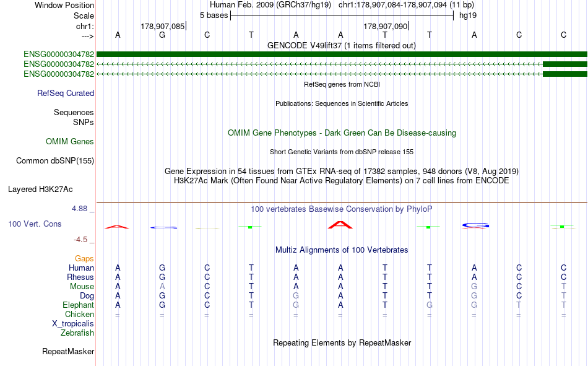Click the Common dbSNP(155) track label
This screenshot has width=588, height=366.
(54, 160)
